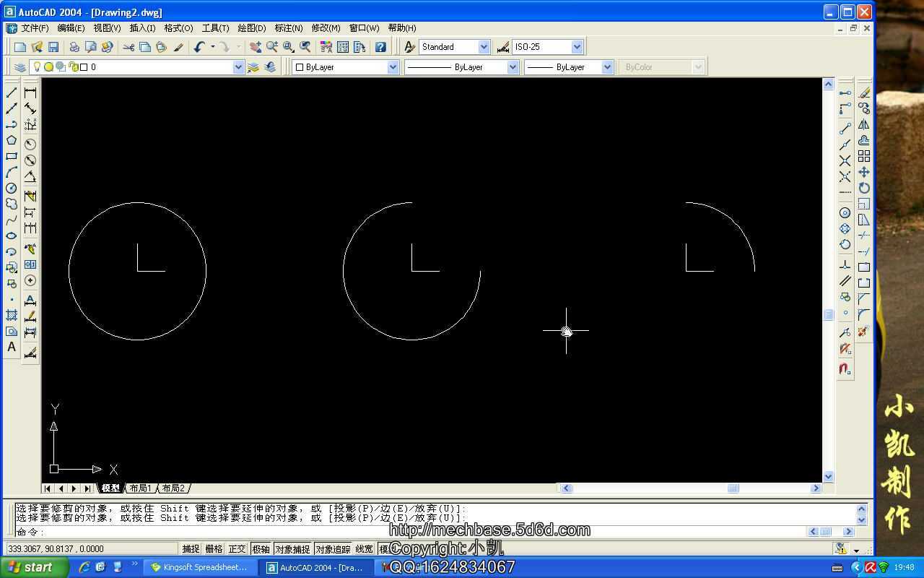Open Layer Properties Manager icon
Viewport: 924px width, 578px height.
[x=19, y=67]
